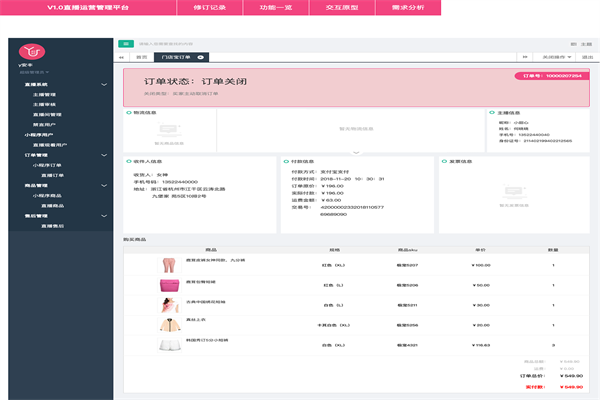Click the 主题 link at top right
Image resolution: width=600 pixels, height=400 pixels.
click(x=586, y=44)
